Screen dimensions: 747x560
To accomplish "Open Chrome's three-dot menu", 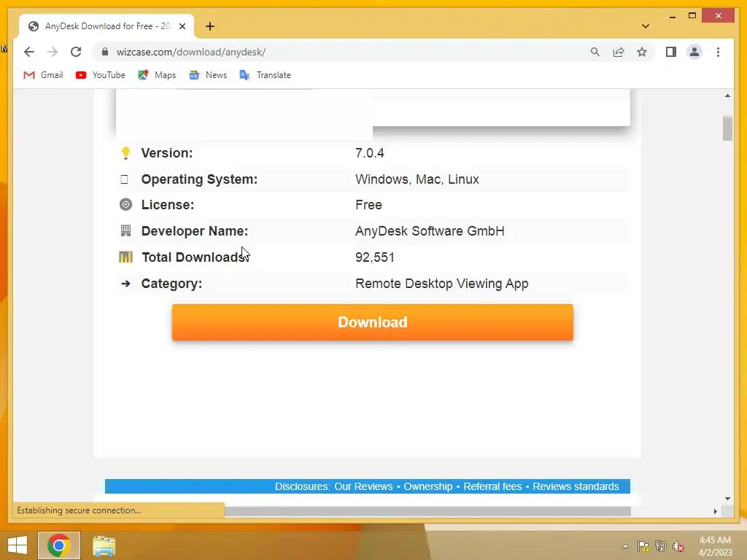I will click(718, 52).
